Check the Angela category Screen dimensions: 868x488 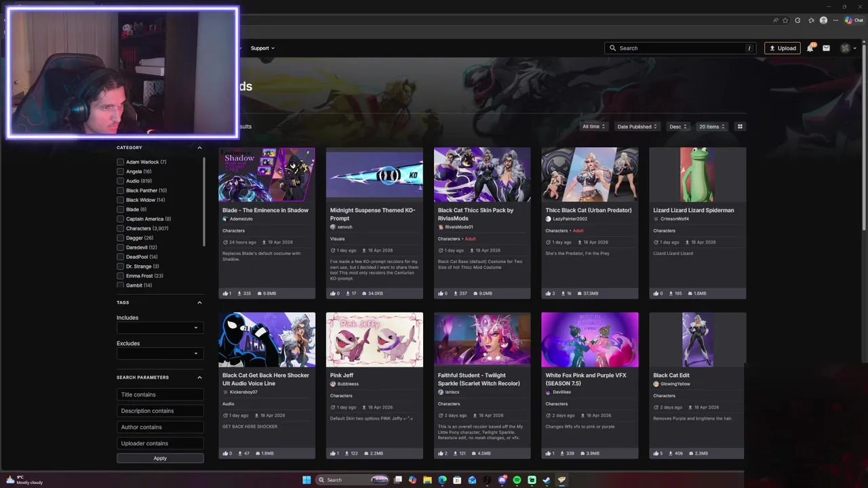click(120, 171)
